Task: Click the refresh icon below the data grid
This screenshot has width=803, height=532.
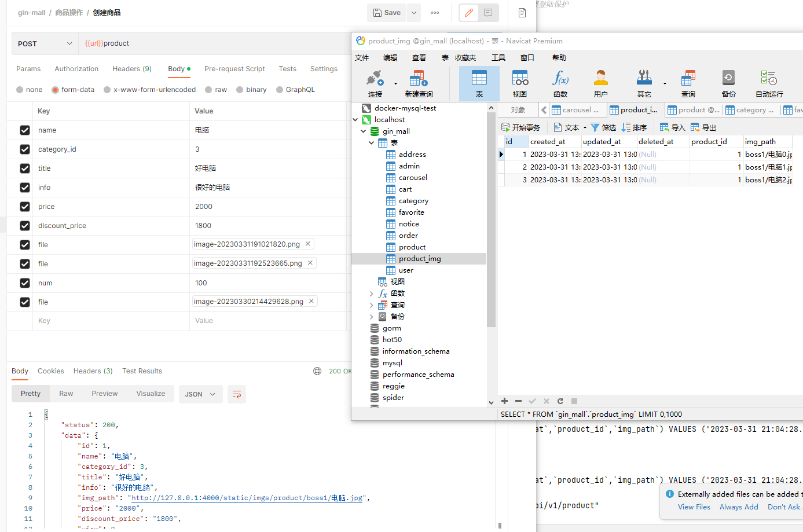Action: 560,401
